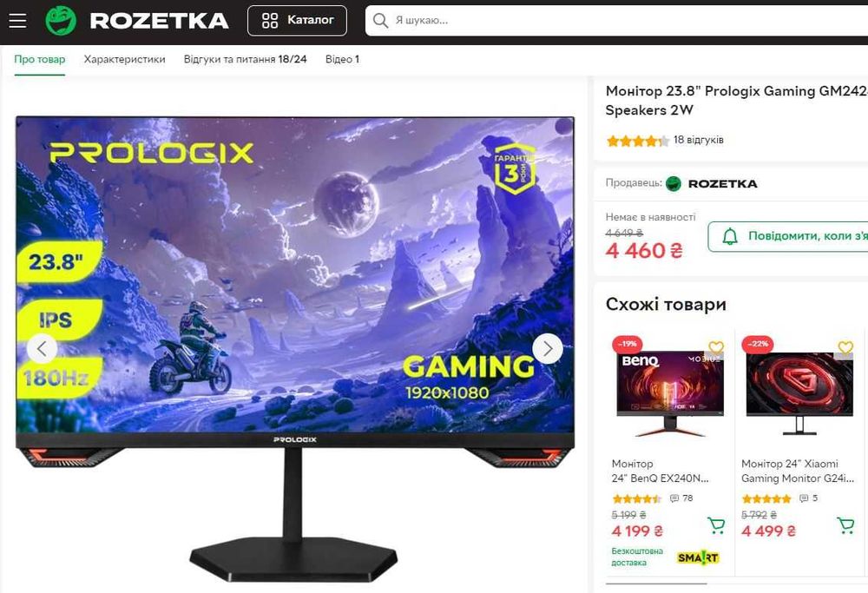Open the BenQ EX240N product thumbnail

pyautogui.click(x=670, y=391)
